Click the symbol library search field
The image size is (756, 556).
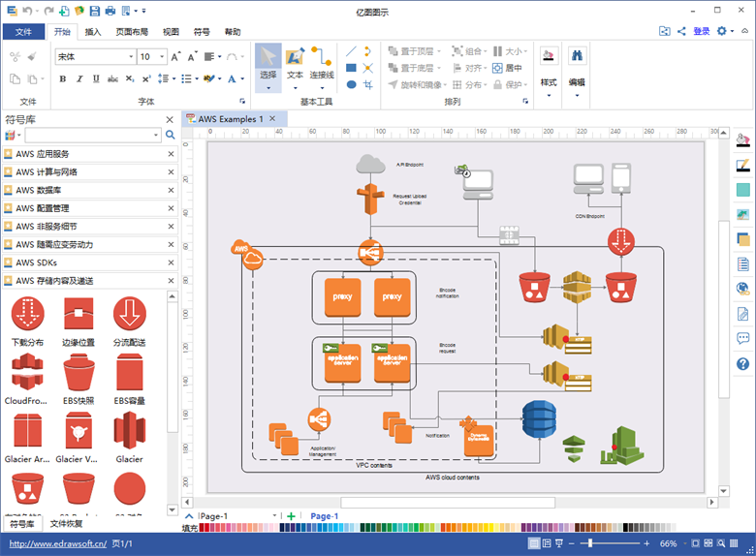[89, 135]
